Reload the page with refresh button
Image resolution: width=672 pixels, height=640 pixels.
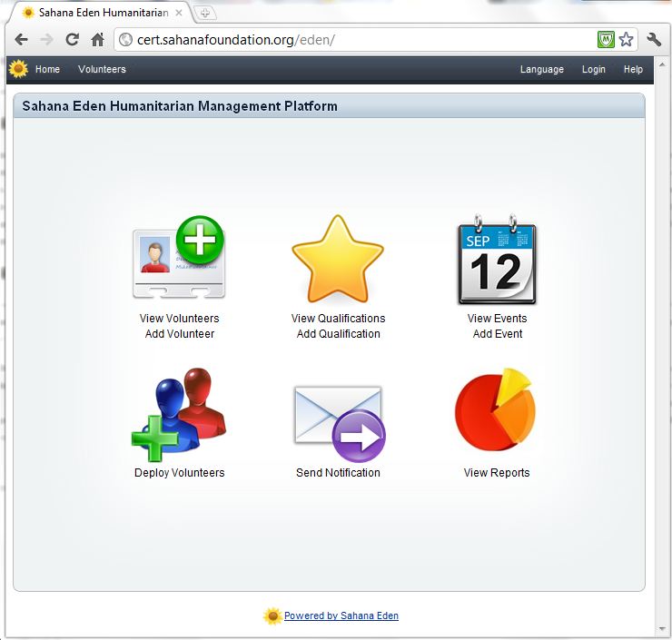(x=72, y=40)
